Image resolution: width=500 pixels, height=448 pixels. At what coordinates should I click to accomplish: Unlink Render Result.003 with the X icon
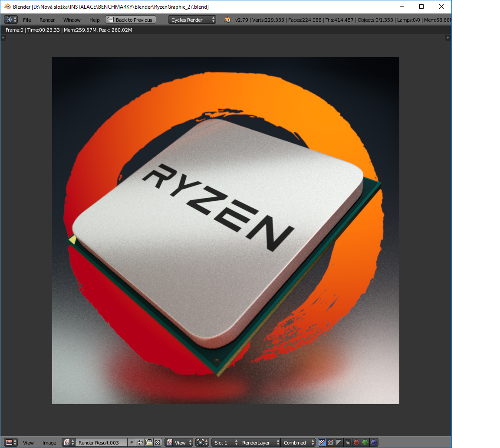[x=158, y=442]
